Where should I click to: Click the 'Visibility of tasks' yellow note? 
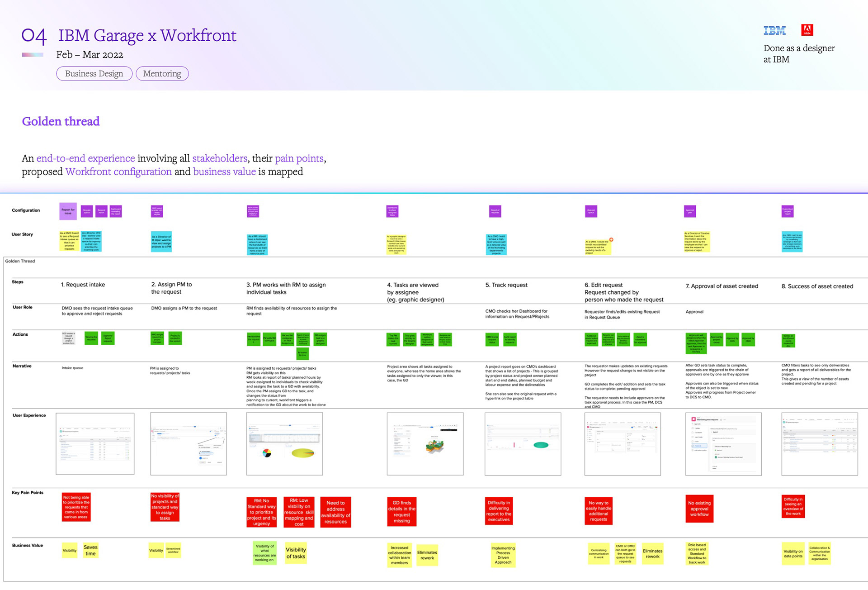tap(296, 553)
